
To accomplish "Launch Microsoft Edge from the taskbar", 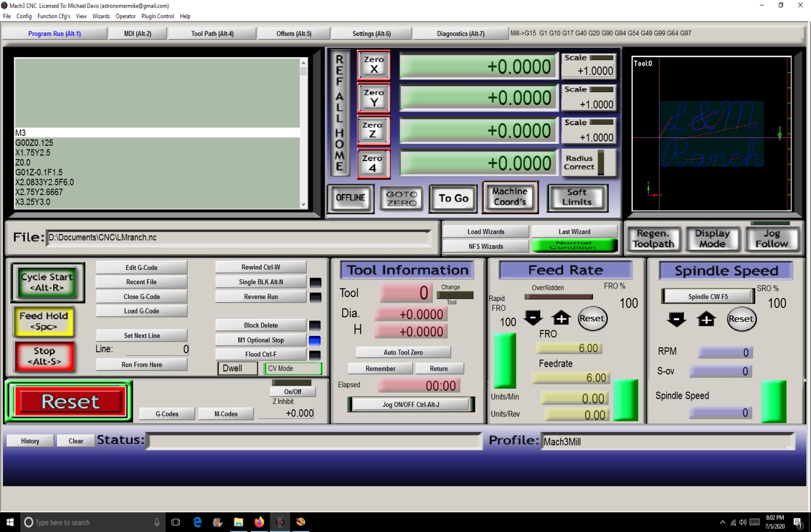I will click(198, 522).
